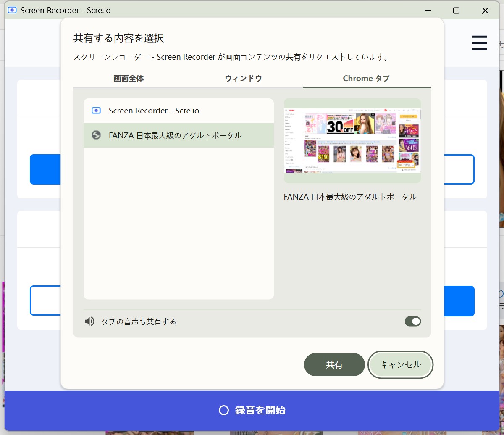Toggle the タブの音声も共有する switch
This screenshot has height=435, width=504.
coord(412,322)
